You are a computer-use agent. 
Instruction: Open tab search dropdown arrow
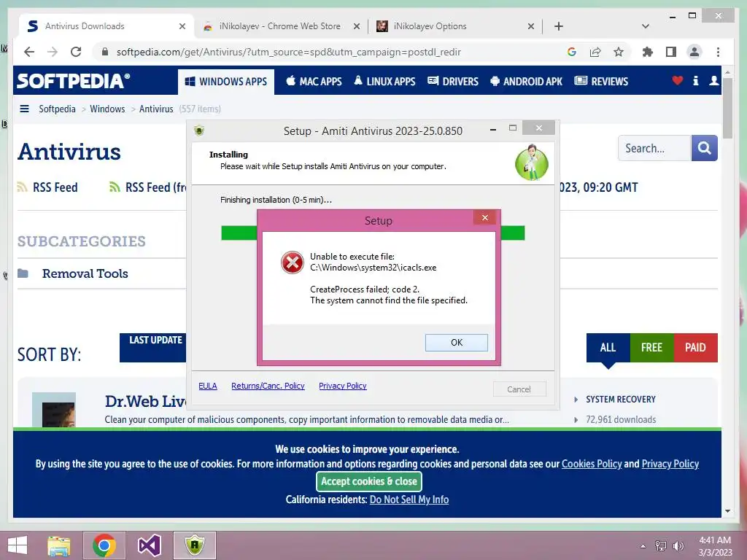click(x=646, y=26)
